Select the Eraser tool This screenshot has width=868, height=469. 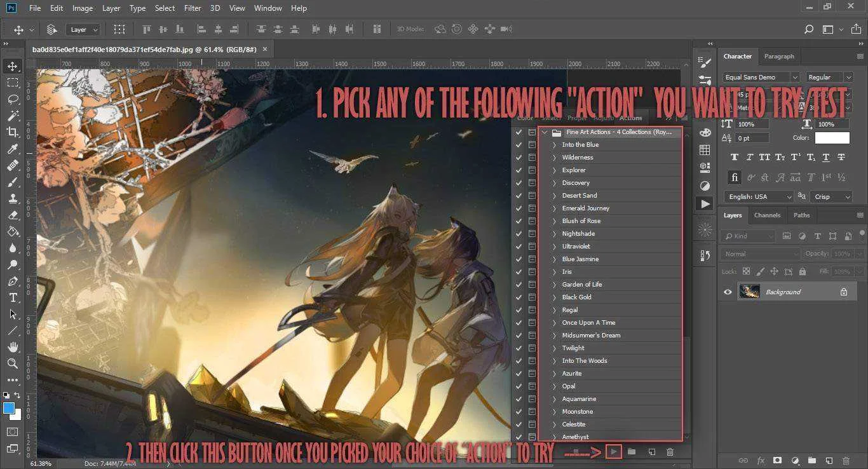[12, 215]
